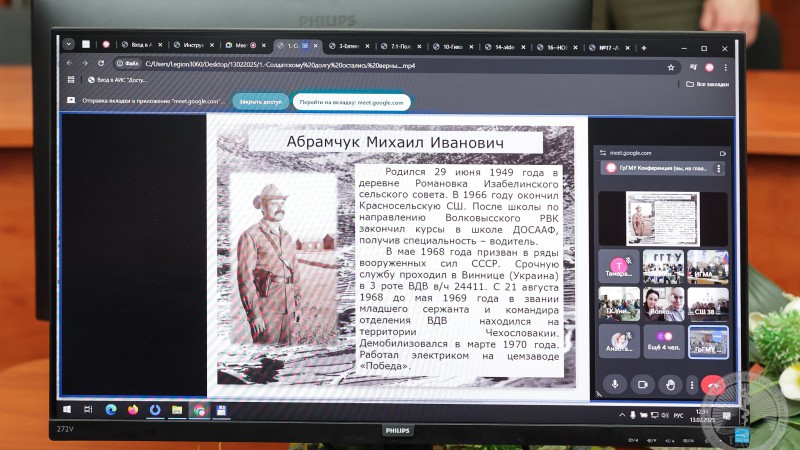
Task: Open the Chrome three-dot menu
Action: point(725,67)
